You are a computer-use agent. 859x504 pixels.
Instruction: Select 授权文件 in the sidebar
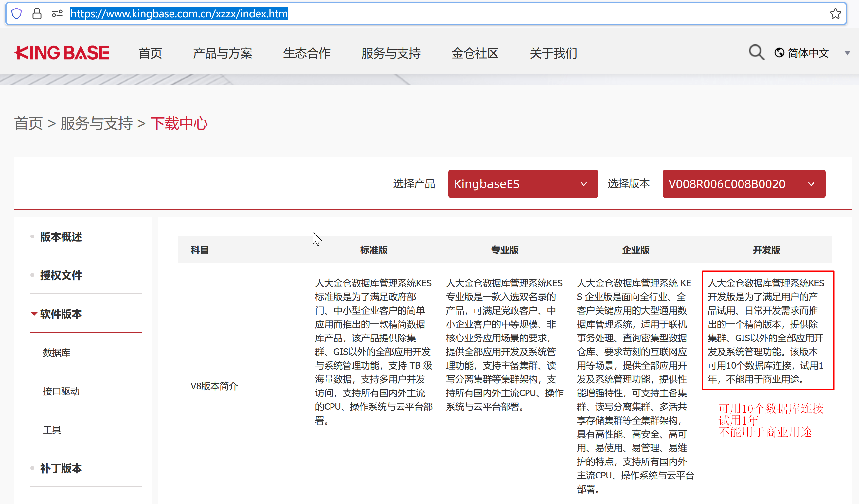61,275
